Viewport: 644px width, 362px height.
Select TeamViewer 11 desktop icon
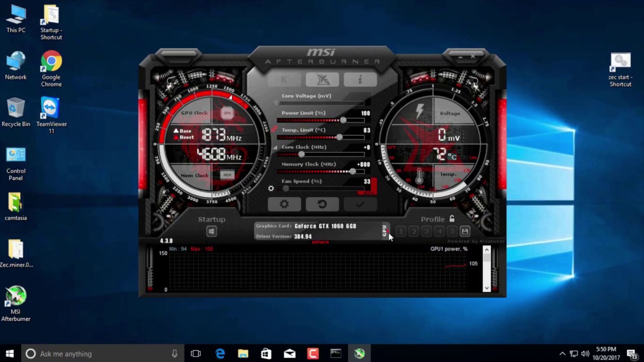pos(51,116)
